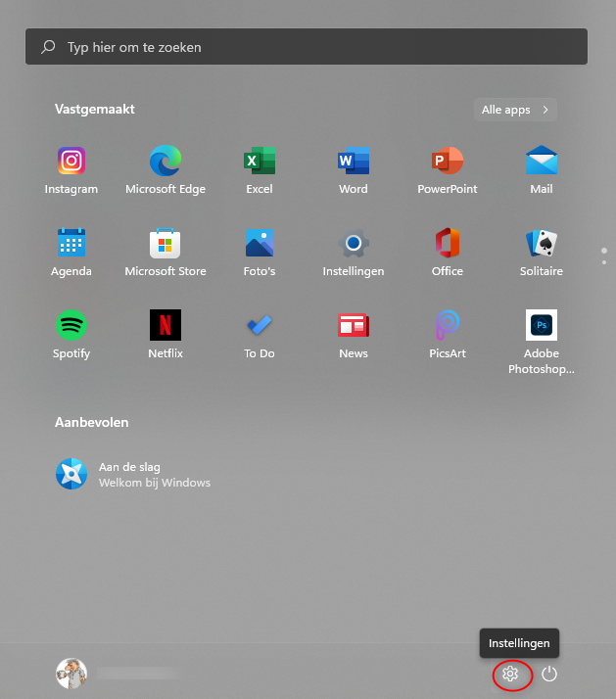The image size is (616, 699).
Task: Click the search field 'Typ hier om te zoeken'
Action: [307, 47]
